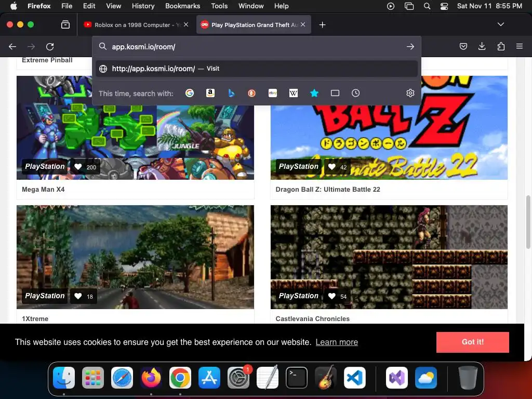Screen dimensions: 532x399
Task: Open the 1Xtreme game thumbnail
Action: [135, 257]
